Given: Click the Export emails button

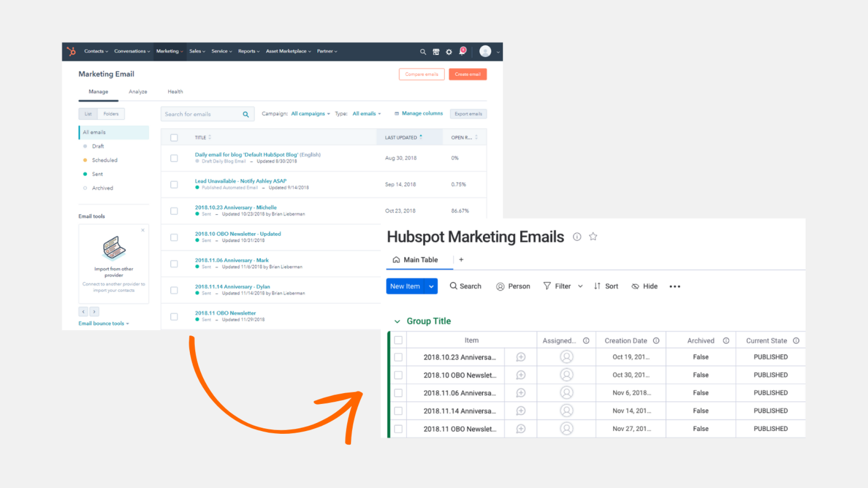Looking at the screenshot, I should 468,114.
